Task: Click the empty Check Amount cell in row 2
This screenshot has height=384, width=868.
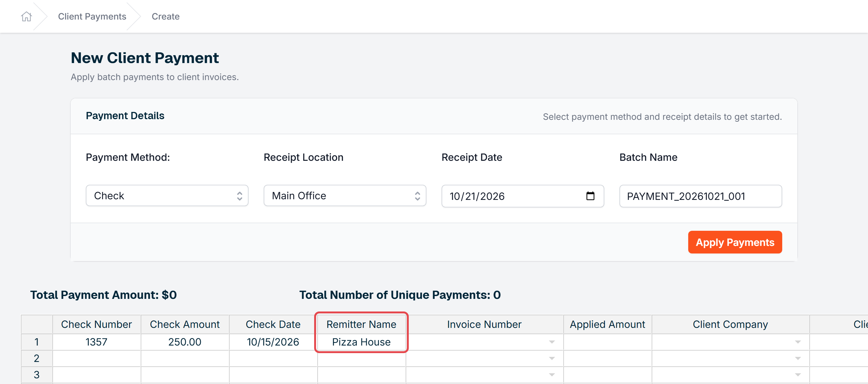Action: point(185,358)
